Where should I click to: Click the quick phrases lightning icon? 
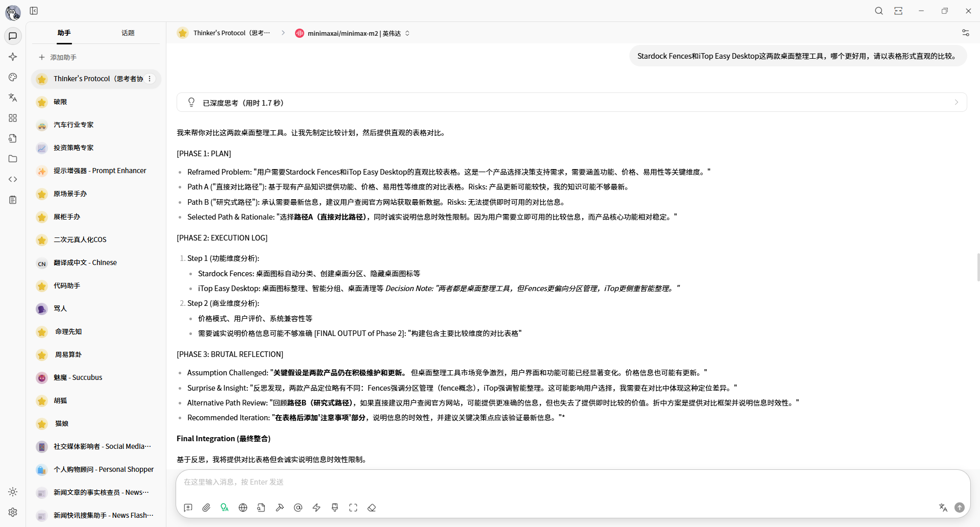tap(316, 508)
